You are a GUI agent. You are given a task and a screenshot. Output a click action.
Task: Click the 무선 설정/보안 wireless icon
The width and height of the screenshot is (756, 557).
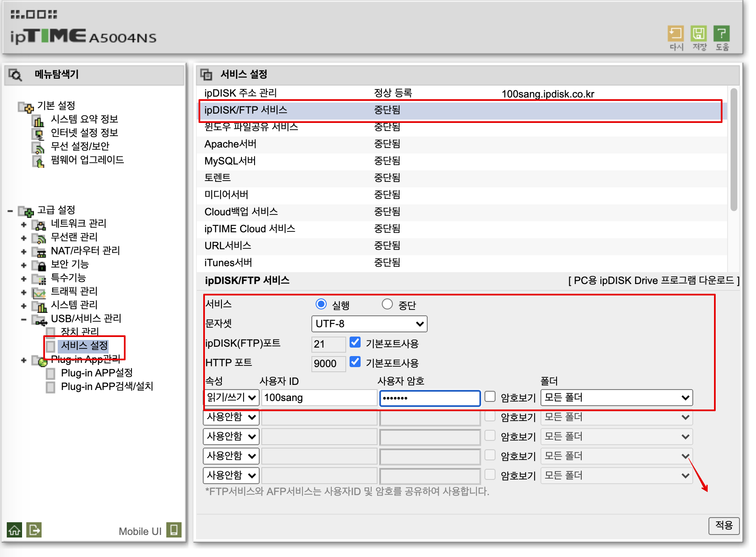pyautogui.click(x=39, y=148)
